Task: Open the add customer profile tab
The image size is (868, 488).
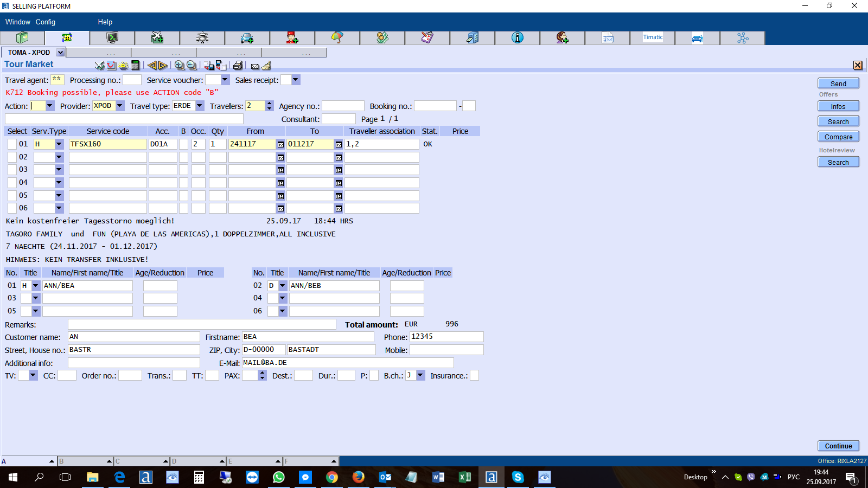Action: pos(563,37)
